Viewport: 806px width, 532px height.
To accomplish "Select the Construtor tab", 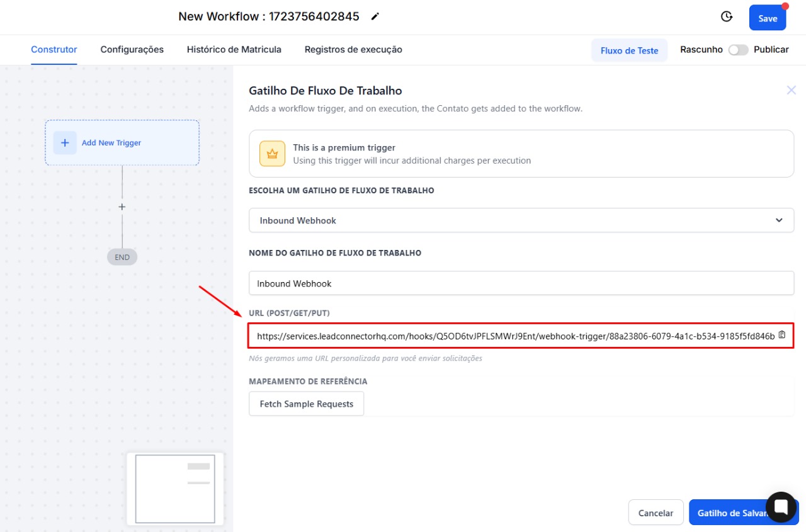I will [x=54, y=50].
